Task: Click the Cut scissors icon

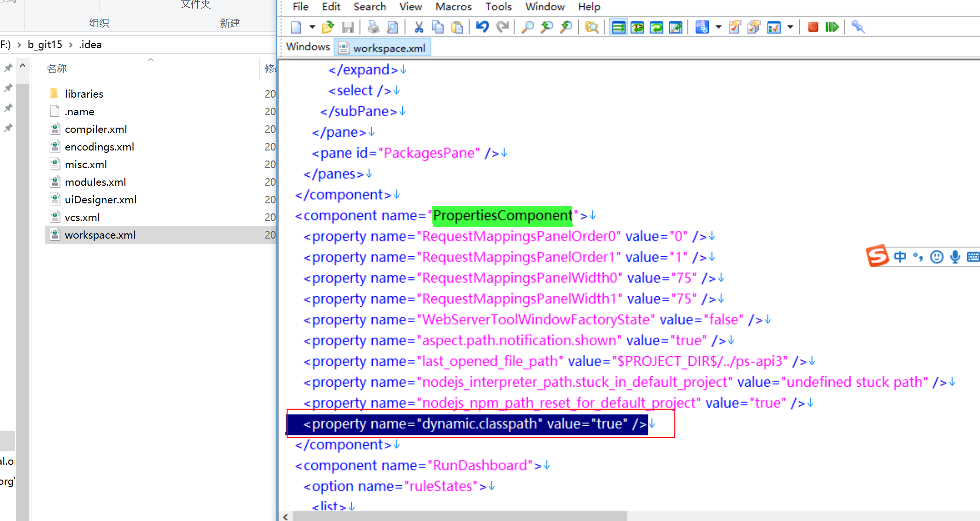Action: [x=419, y=27]
